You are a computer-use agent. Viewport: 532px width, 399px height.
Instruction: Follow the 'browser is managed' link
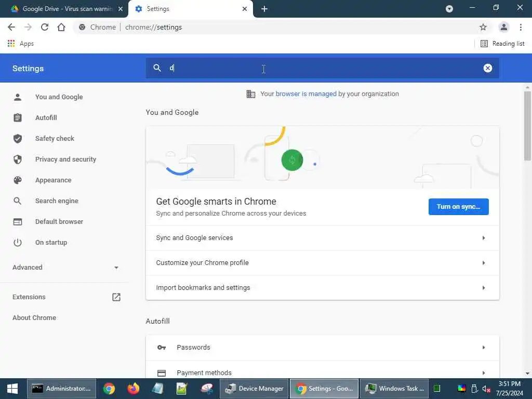click(305, 94)
